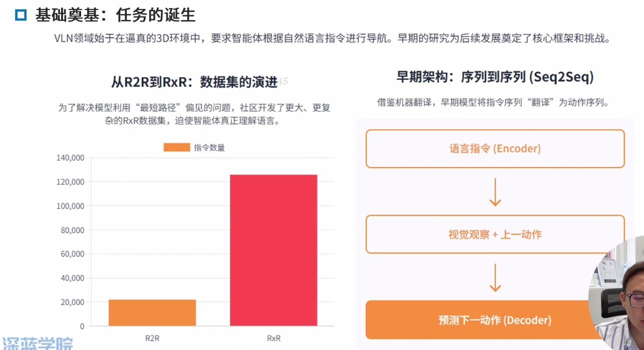This screenshot has width=644, height=350.
Task: Click the R2R x-axis label
Action: pos(152,338)
